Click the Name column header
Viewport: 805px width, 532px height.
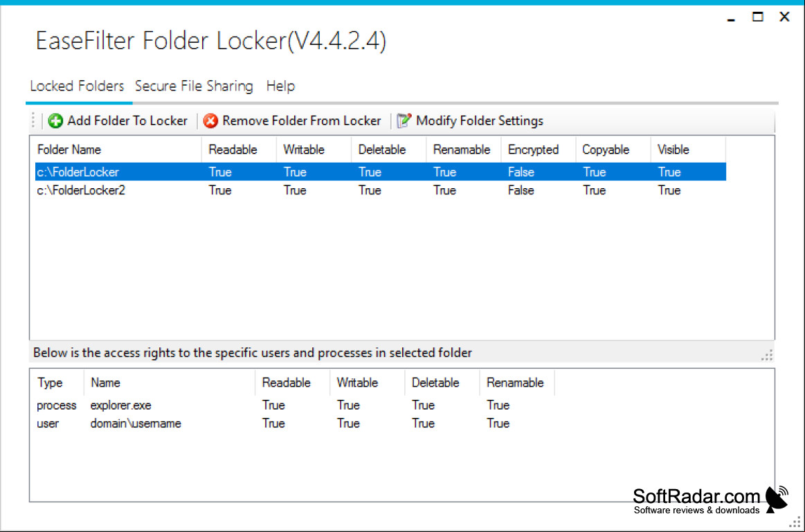170,382
